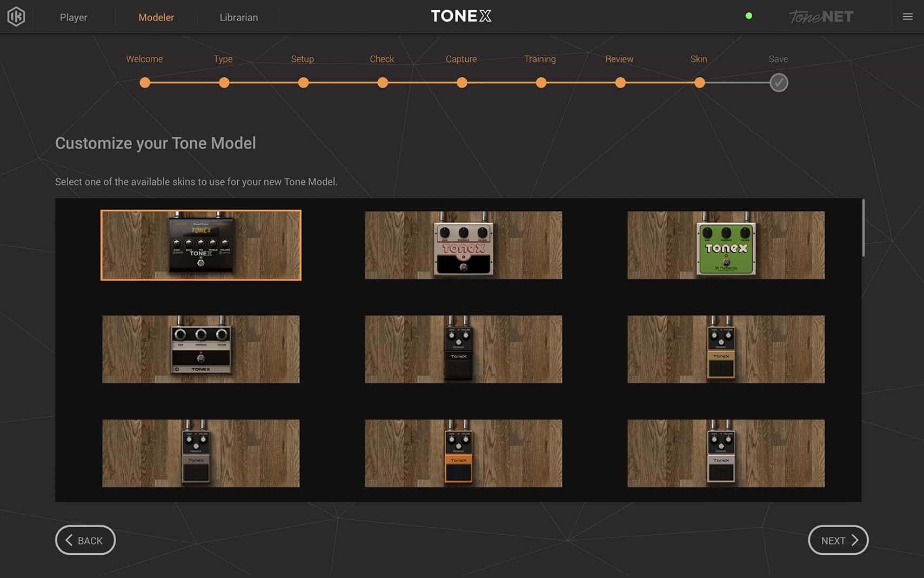Select the wide silver three-knob pedal skin
Image resolution: width=924 pixels, height=578 pixels.
201,349
